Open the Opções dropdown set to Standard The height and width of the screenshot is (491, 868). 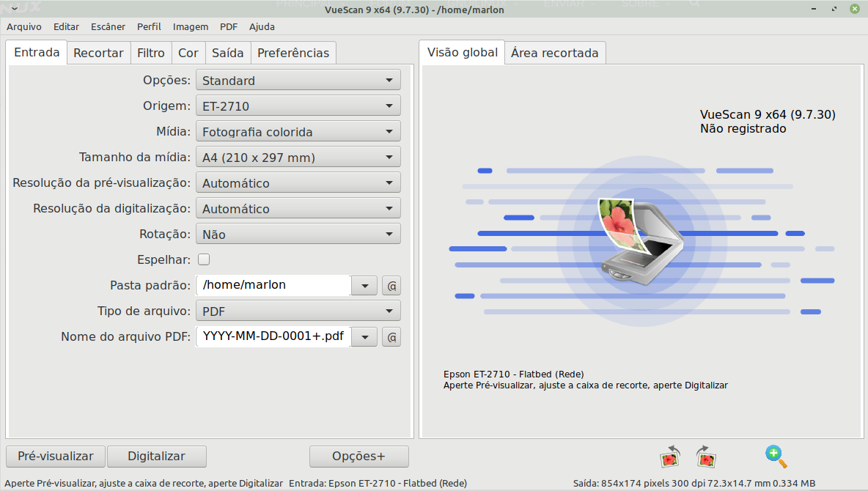(x=298, y=81)
